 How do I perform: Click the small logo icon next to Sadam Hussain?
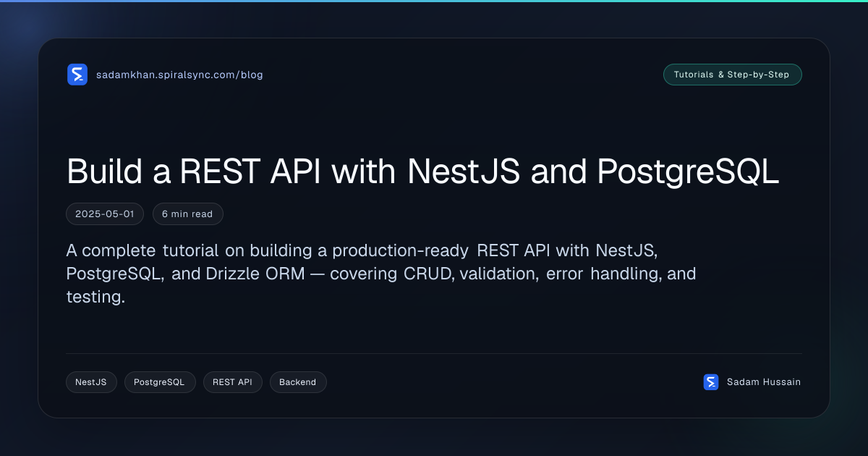coord(711,382)
